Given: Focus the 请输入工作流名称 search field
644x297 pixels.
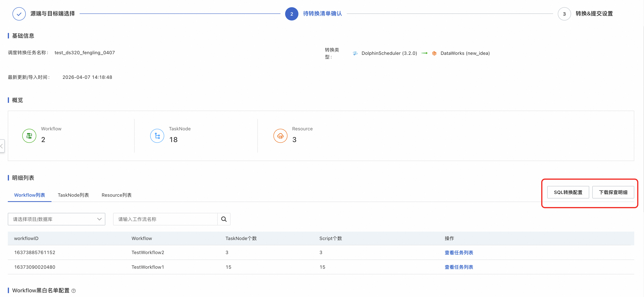Looking at the screenshot, I should (x=165, y=219).
